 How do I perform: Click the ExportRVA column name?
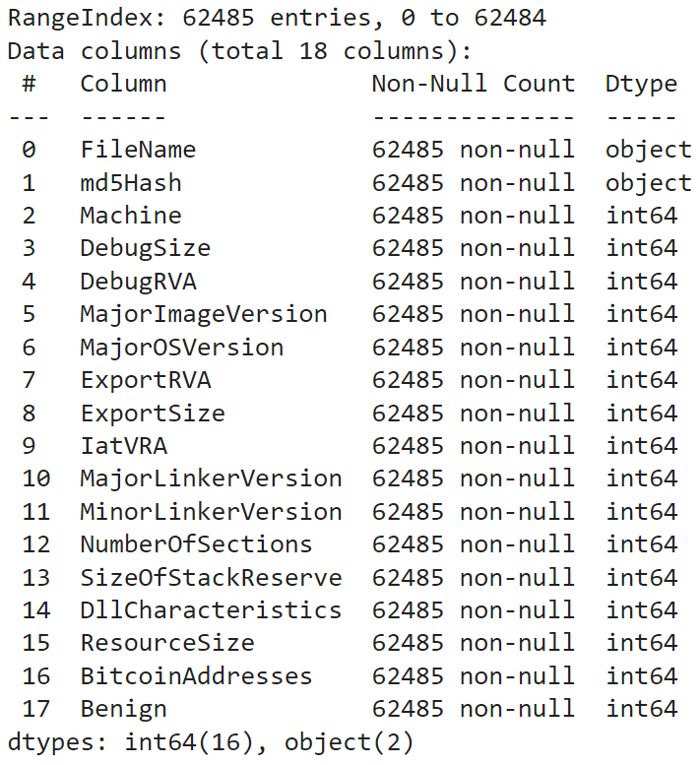[145, 380]
